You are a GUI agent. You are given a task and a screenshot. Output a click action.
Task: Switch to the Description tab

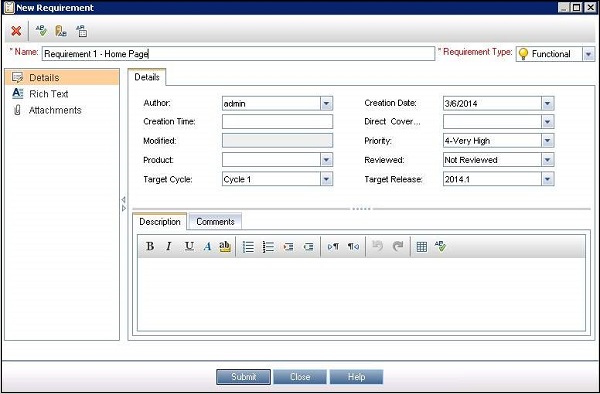click(160, 221)
